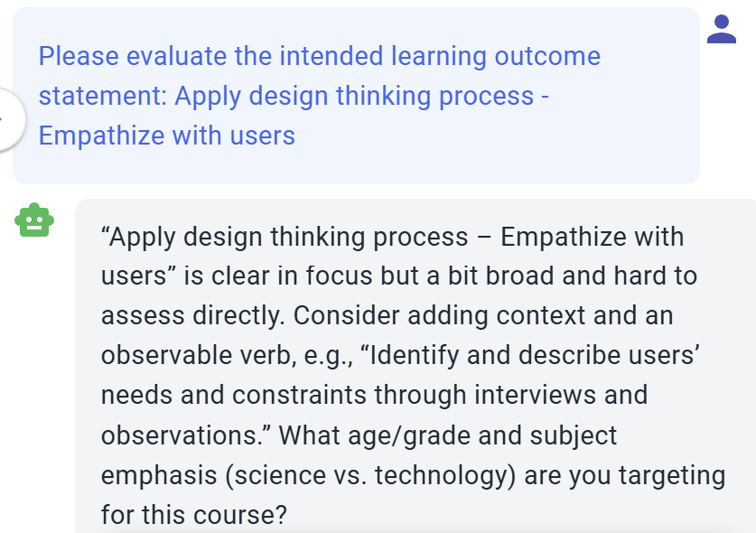
Task: Click inside the assistant's gray reply bubble
Action: click(x=415, y=366)
